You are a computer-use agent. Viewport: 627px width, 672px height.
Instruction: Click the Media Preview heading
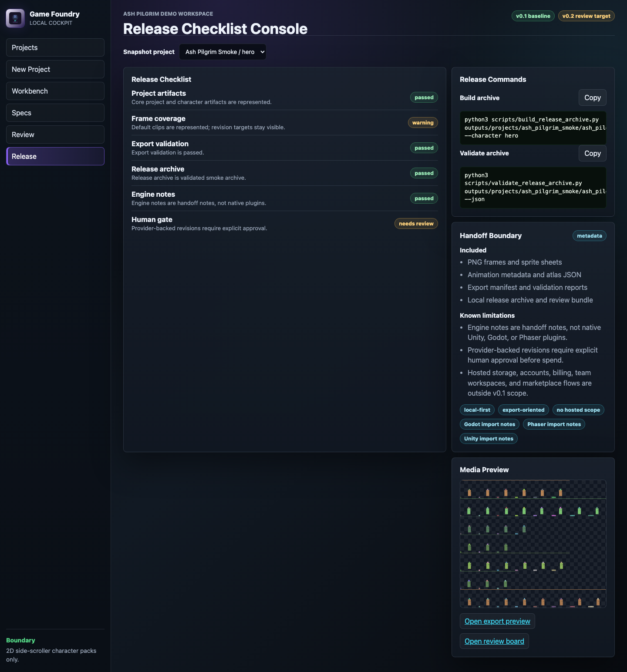pyautogui.click(x=484, y=470)
